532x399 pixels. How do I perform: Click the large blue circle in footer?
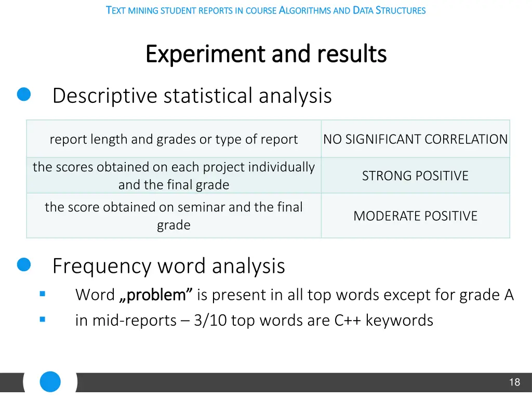[x=50, y=382]
